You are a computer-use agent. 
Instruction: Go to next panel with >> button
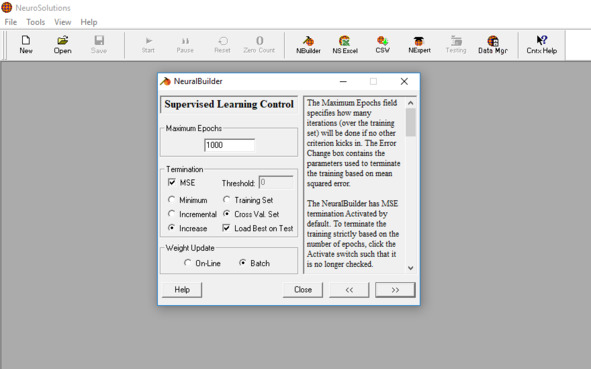[395, 290]
